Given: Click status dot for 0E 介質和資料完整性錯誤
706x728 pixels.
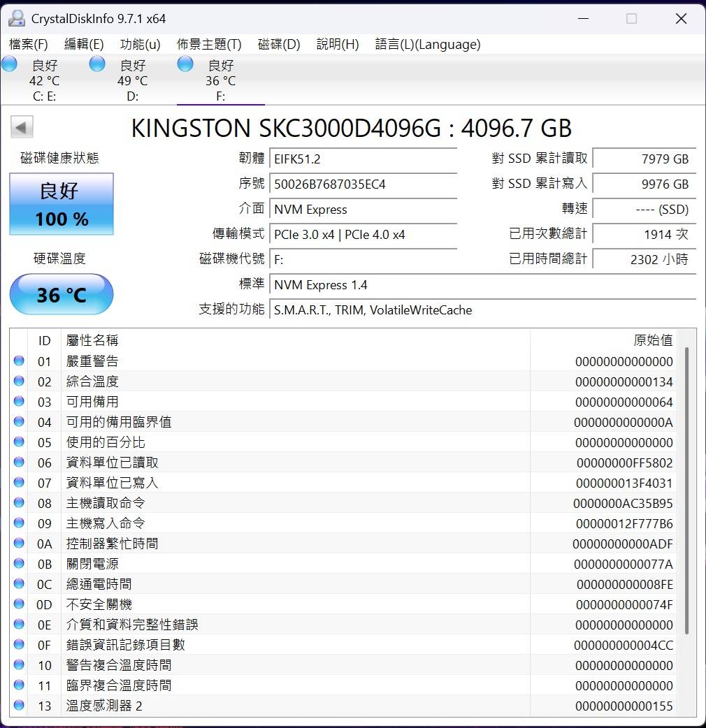Looking at the screenshot, I should pos(19,625).
